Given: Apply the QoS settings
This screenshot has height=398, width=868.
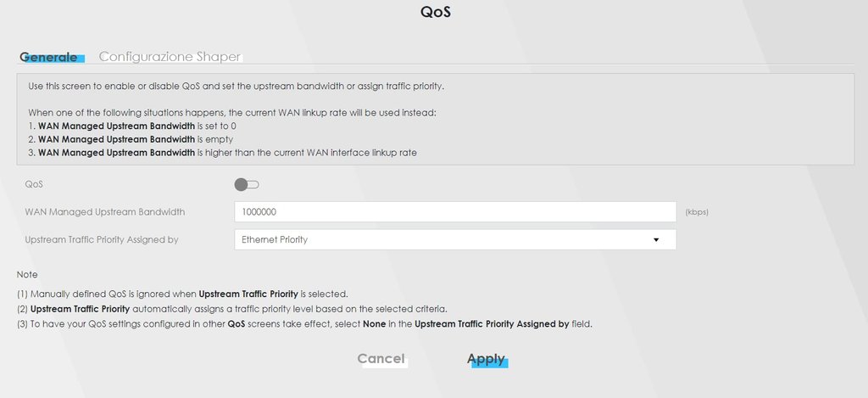Looking at the screenshot, I should [486, 359].
